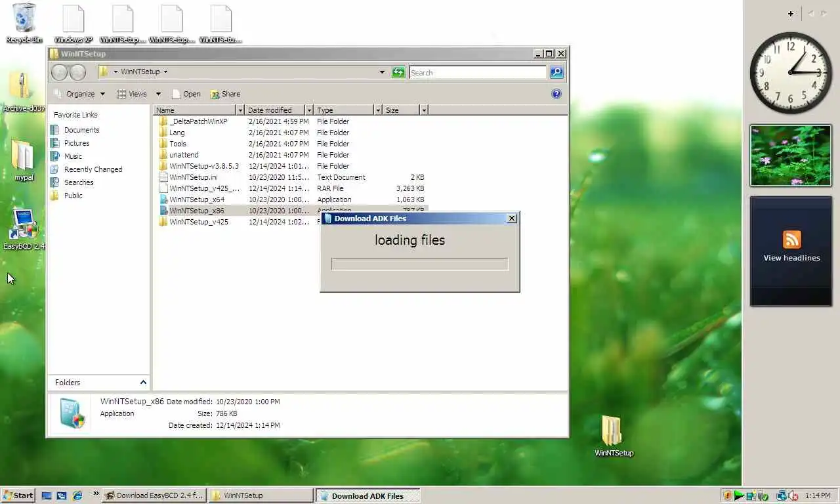Screen dimensions: 840x504
Task: Open Documents favorite link
Action: point(75,130)
